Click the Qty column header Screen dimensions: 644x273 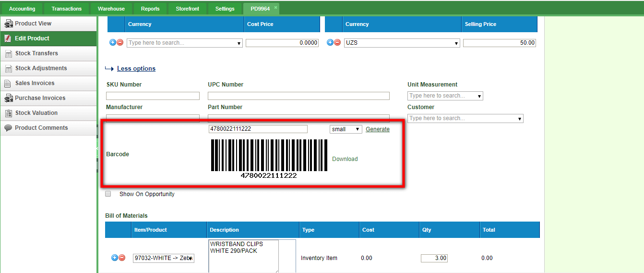(x=449, y=230)
